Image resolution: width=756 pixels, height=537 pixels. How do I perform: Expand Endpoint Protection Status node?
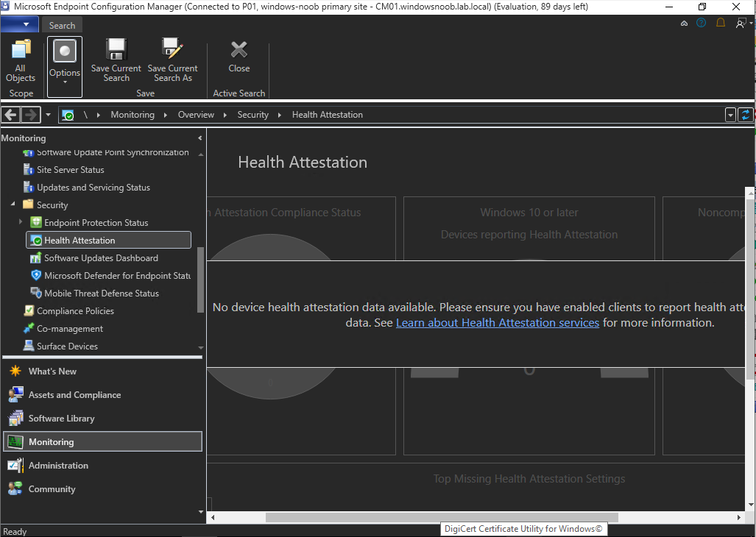coord(21,221)
